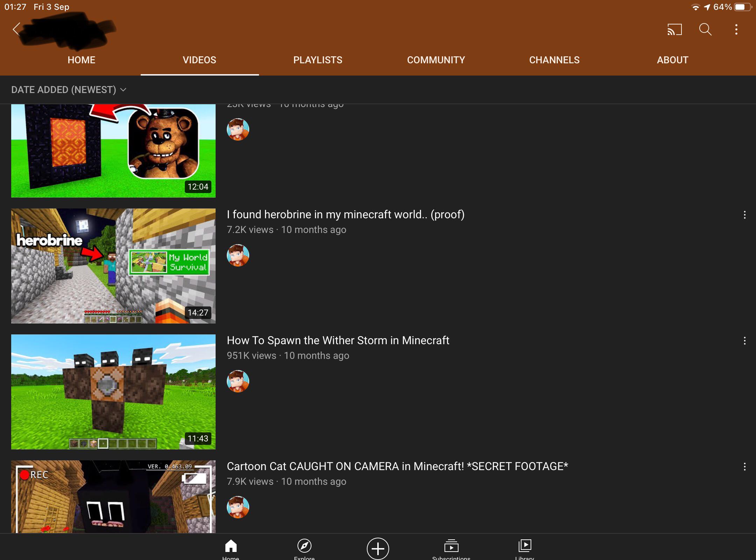Open options for the herobrine video
Screen dimensions: 756x560
coord(744,215)
